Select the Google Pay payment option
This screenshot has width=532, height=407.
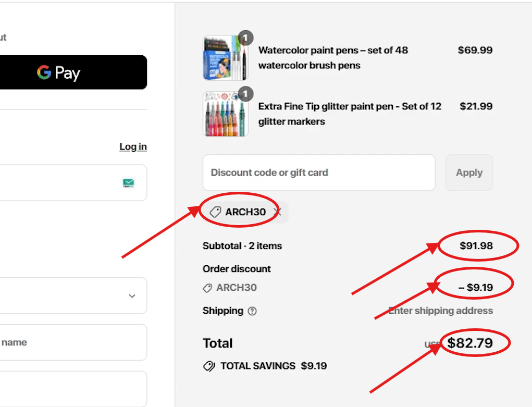point(73,72)
